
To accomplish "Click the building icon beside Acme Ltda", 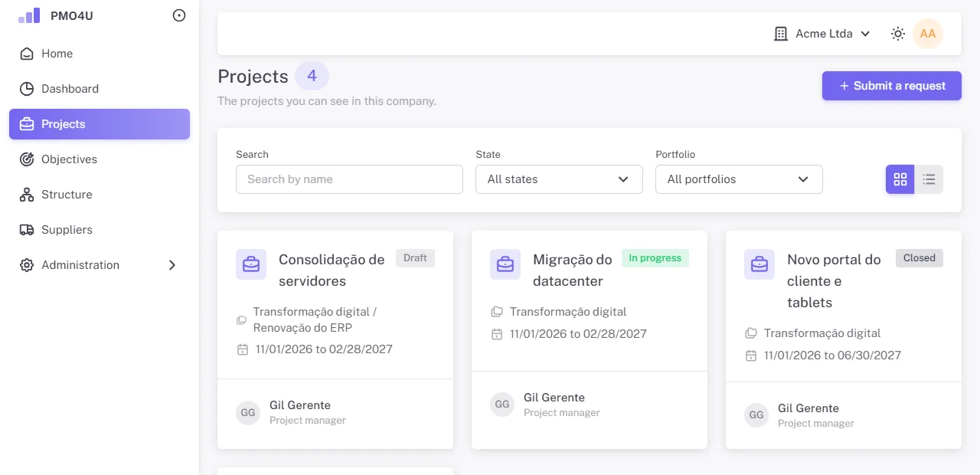I will click(x=781, y=34).
